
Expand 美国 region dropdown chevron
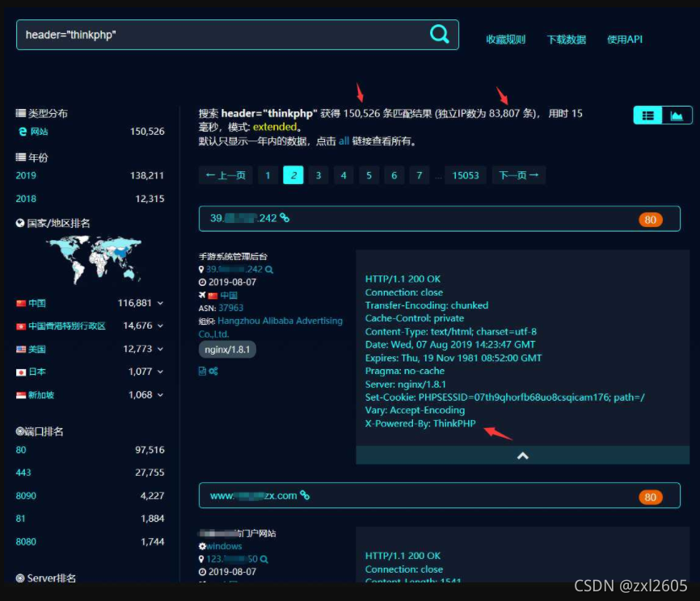[160, 349]
